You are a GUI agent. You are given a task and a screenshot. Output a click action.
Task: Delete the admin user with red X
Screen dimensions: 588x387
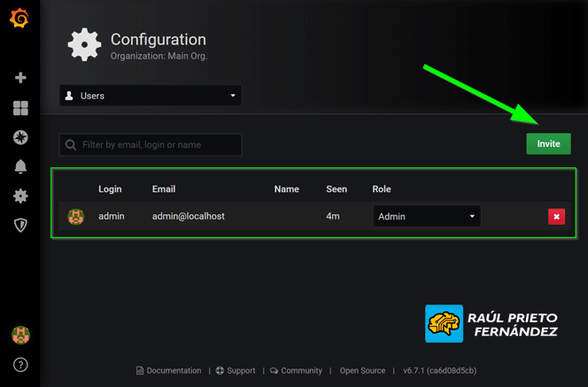point(556,216)
